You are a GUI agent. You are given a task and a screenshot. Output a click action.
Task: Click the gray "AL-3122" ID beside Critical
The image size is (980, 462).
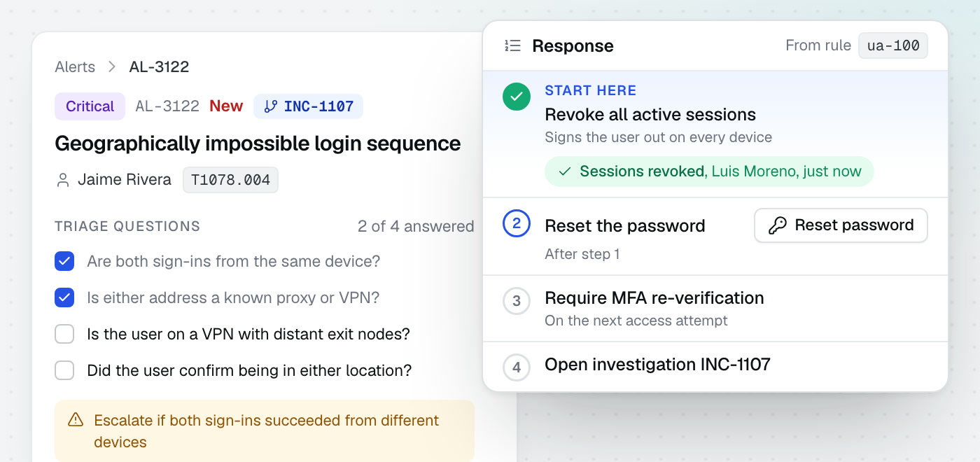click(x=167, y=106)
